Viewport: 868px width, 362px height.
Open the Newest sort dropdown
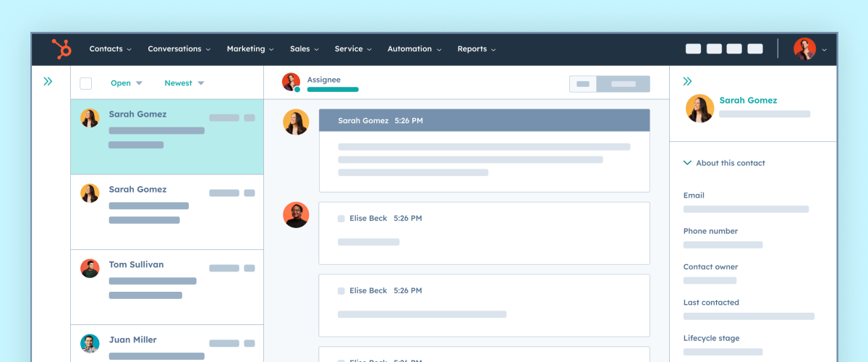[184, 83]
